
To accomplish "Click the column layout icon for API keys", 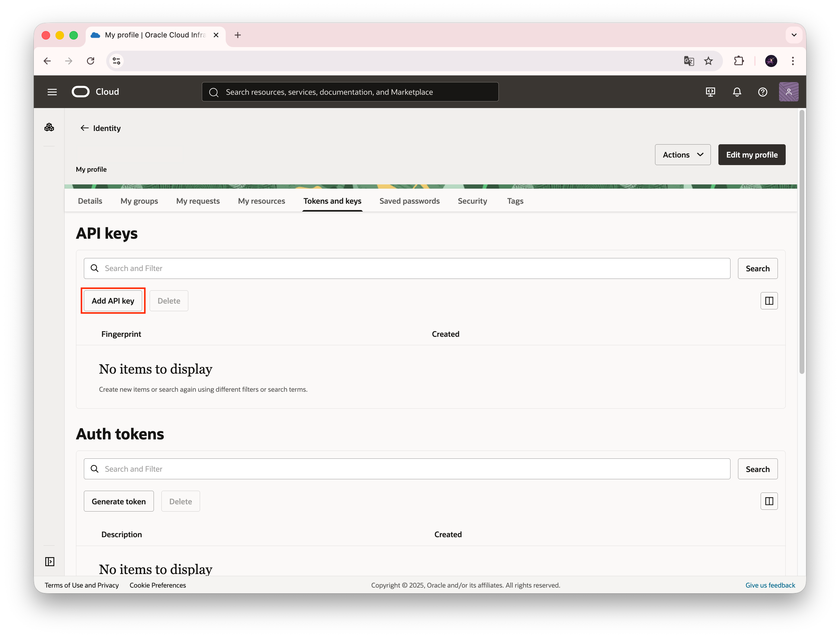I will point(769,301).
